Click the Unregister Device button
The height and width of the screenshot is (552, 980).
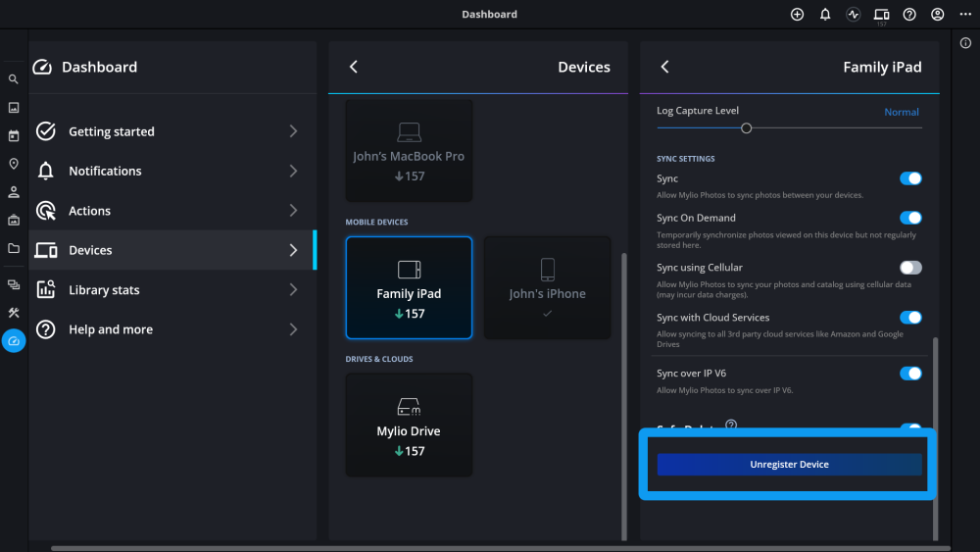pos(789,465)
